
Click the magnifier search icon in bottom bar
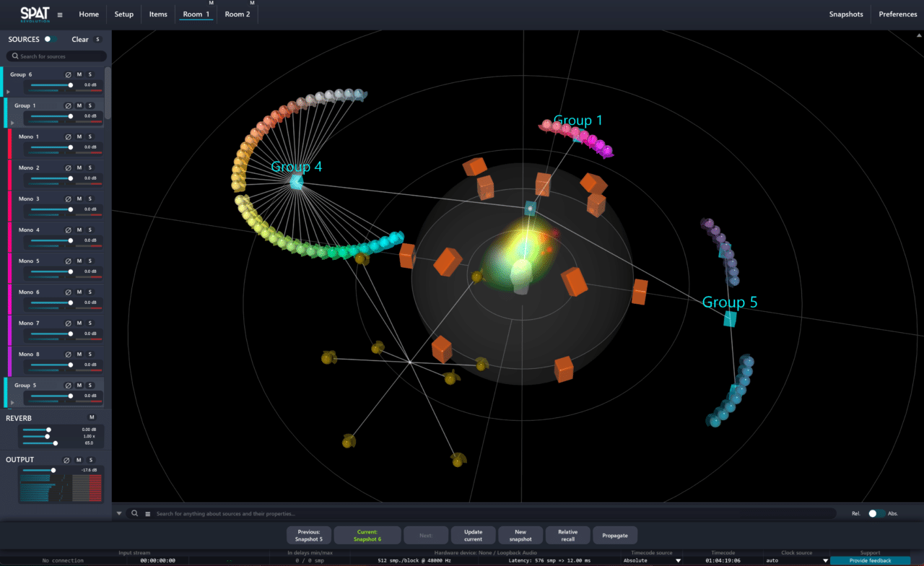pos(134,513)
